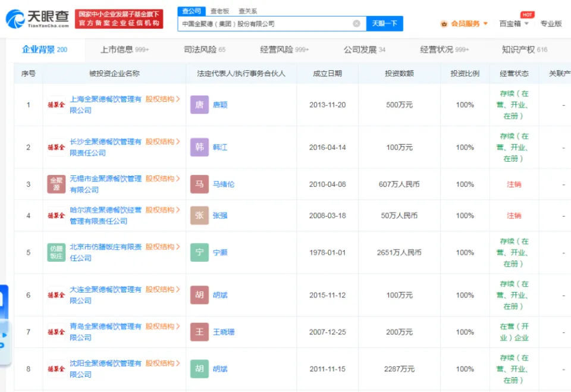Image resolution: width=571 pixels, height=392 pixels.
Task: Click 无锡市全聚源 company logo icon
Action: coord(57,184)
